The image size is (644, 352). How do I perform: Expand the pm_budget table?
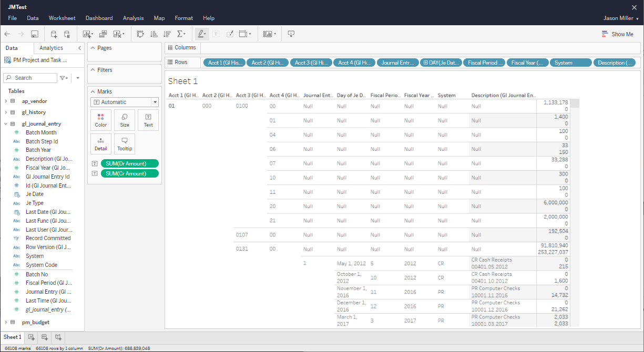6,322
